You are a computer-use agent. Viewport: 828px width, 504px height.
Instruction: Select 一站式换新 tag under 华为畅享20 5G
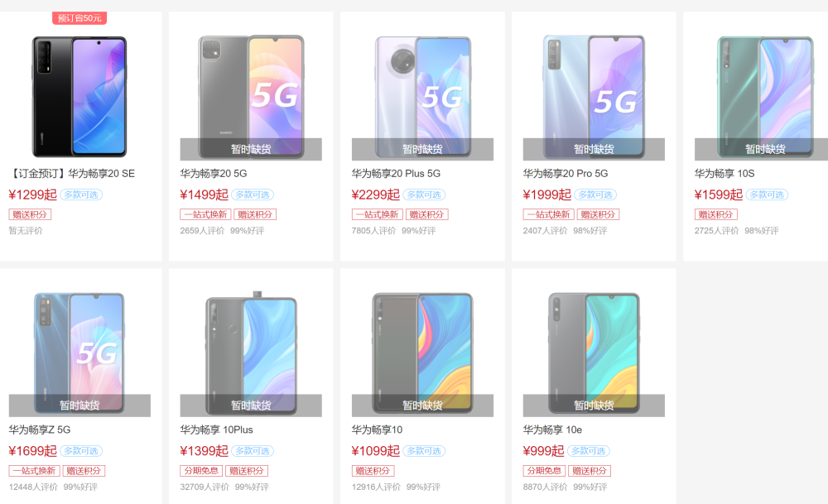(205, 214)
